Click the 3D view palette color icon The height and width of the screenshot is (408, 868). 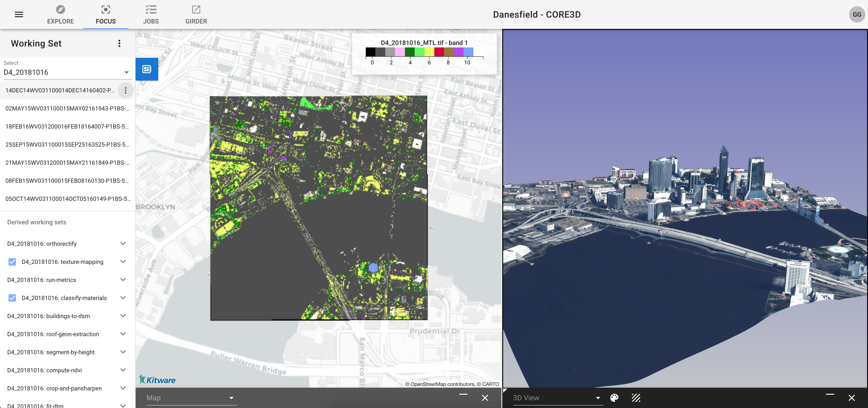tap(614, 398)
